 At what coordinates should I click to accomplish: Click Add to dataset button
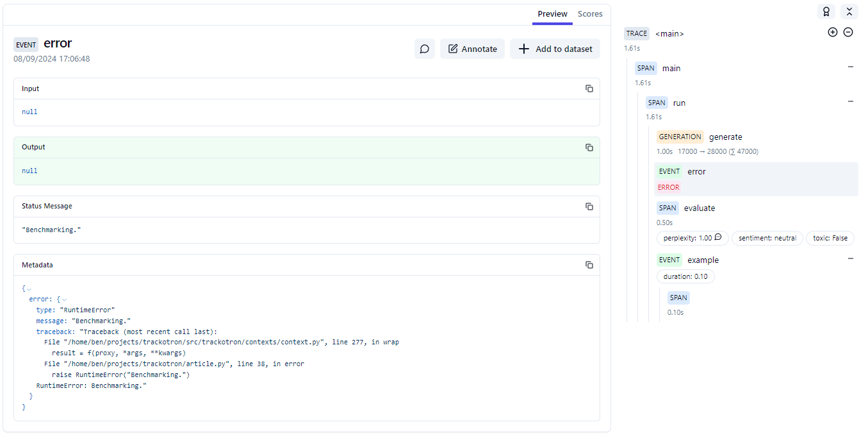pos(555,49)
